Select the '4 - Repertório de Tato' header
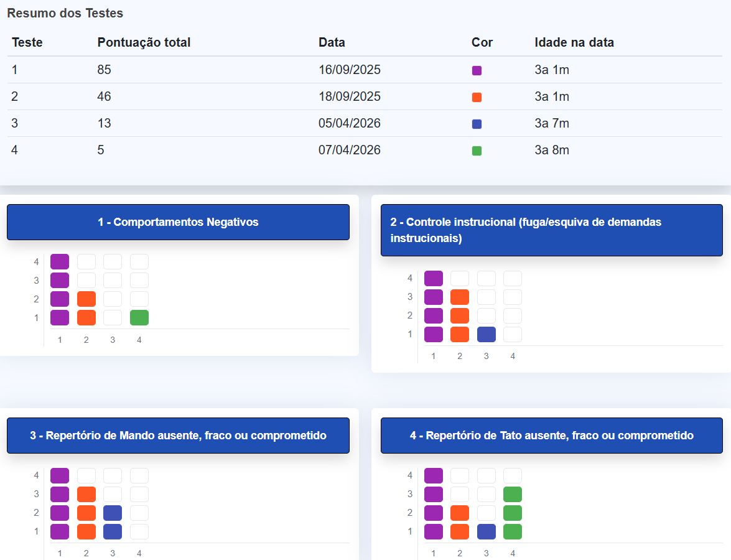Screen dimensions: 731x560 pyautogui.click(x=551, y=436)
